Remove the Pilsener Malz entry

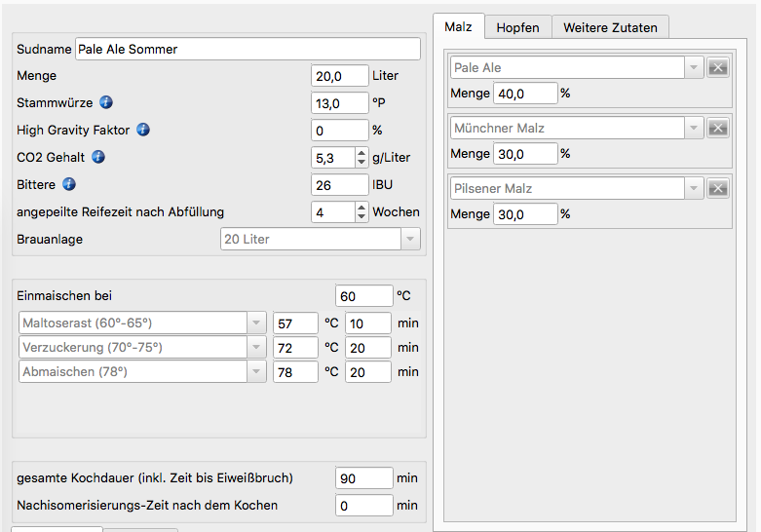pos(717,188)
